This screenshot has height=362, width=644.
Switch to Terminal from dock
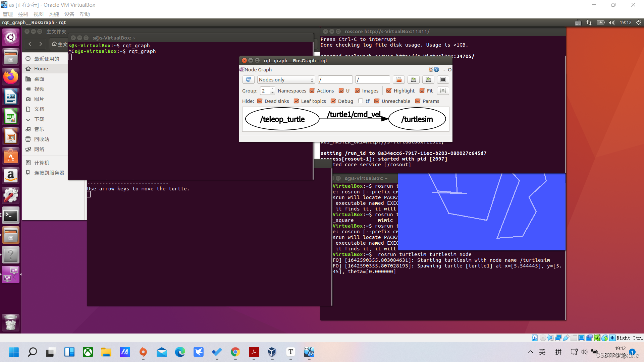tap(11, 216)
